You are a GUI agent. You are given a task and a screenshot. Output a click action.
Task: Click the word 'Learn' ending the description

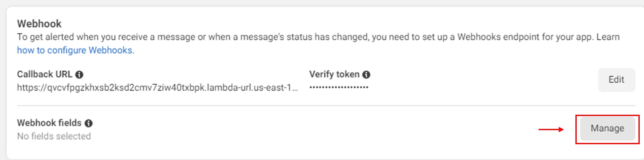608,37
